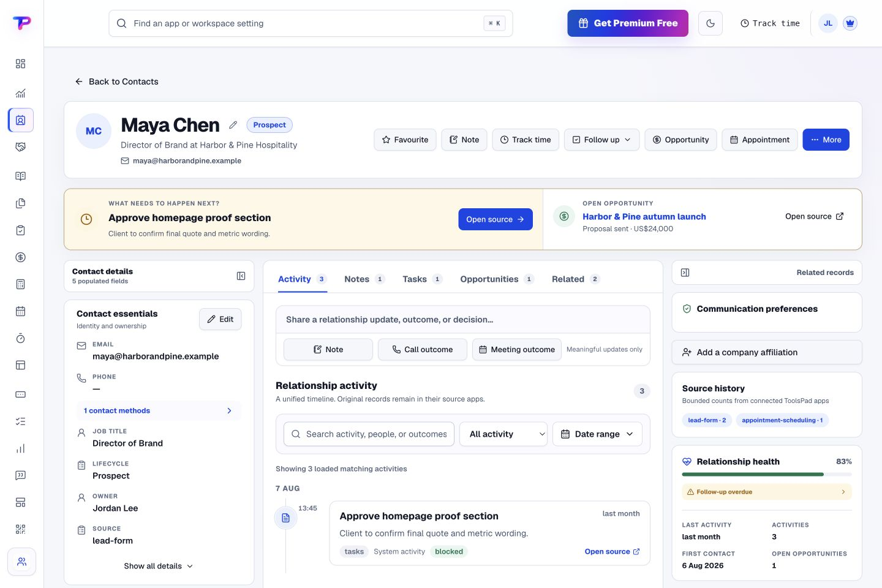The width and height of the screenshot is (882, 588).
Task: Click Back to Contacts link
Action: pos(116,81)
